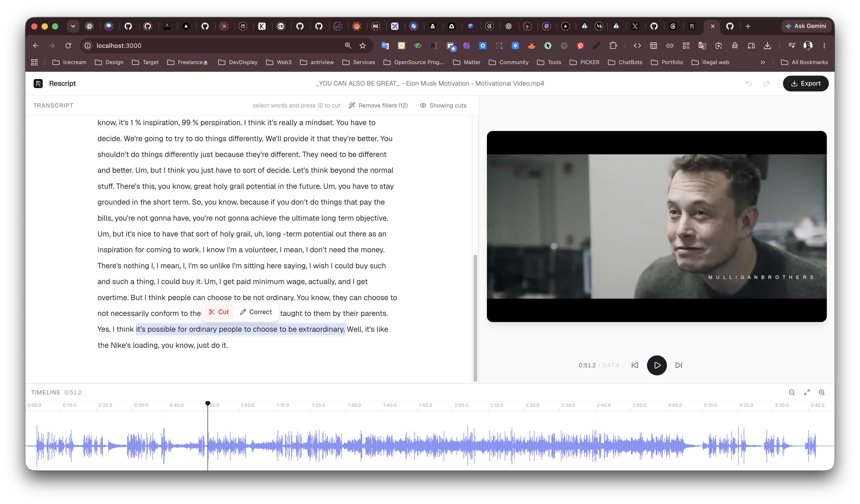Expand hidden bookmarks chevron
The image size is (860, 504).
[762, 63]
